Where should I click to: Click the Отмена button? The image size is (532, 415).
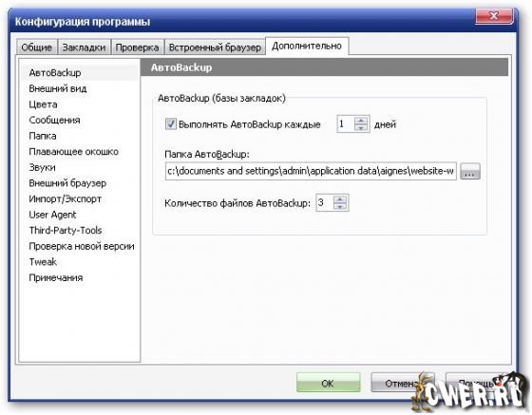[402, 383]
